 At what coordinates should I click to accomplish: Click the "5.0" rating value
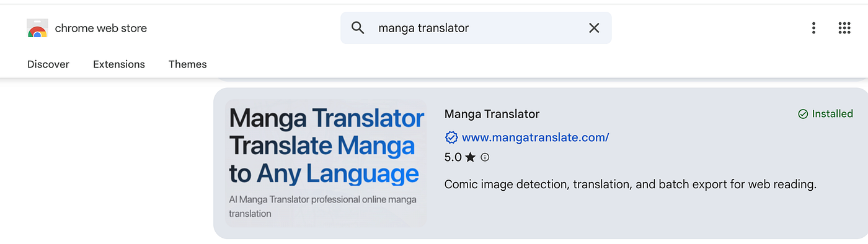coord(453,157)
